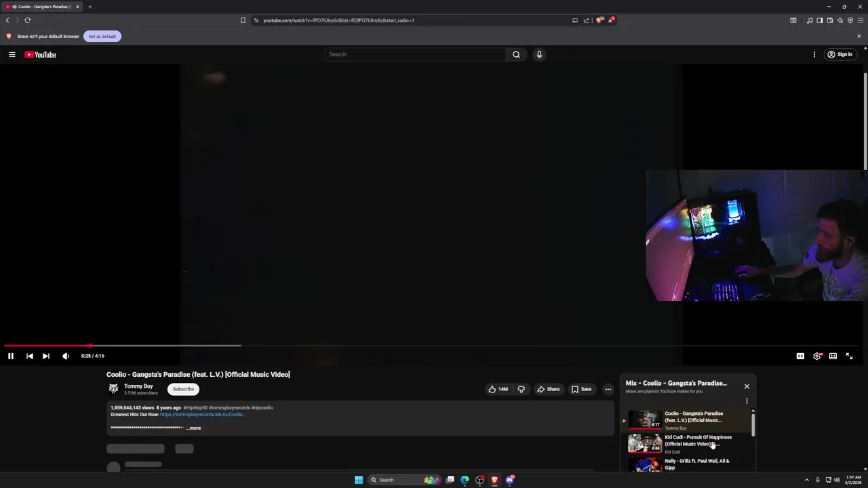The width and height of the screenshot is (868, 488).
Task: Play Nelly - Grillz from the mix list
Action: [x=687, y=464]
